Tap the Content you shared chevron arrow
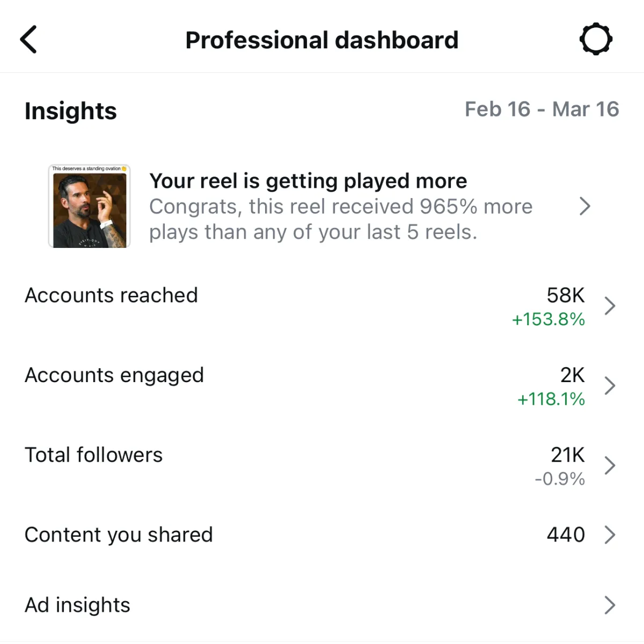Screen dimensions: 644x644 610,535
